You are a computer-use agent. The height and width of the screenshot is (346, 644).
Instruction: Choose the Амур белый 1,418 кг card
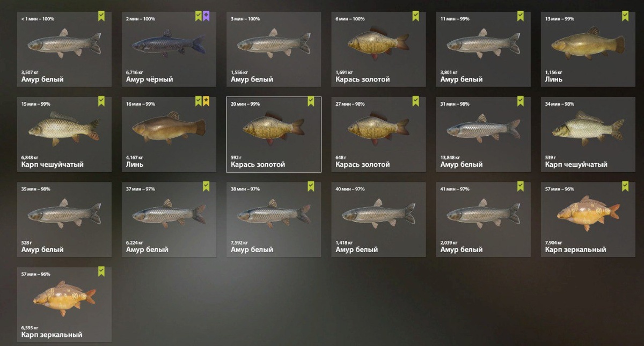click(378, 219)
